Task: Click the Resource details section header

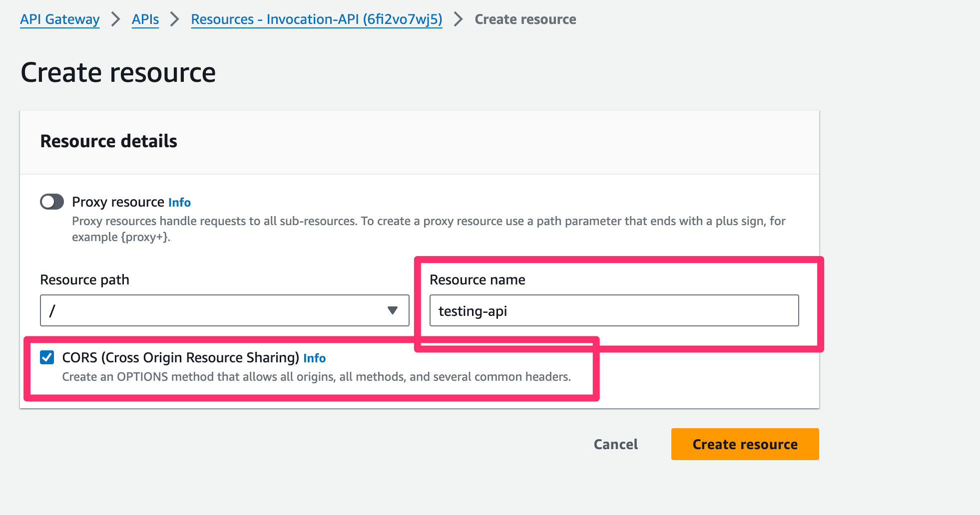Action: click(x=109, y=141)
